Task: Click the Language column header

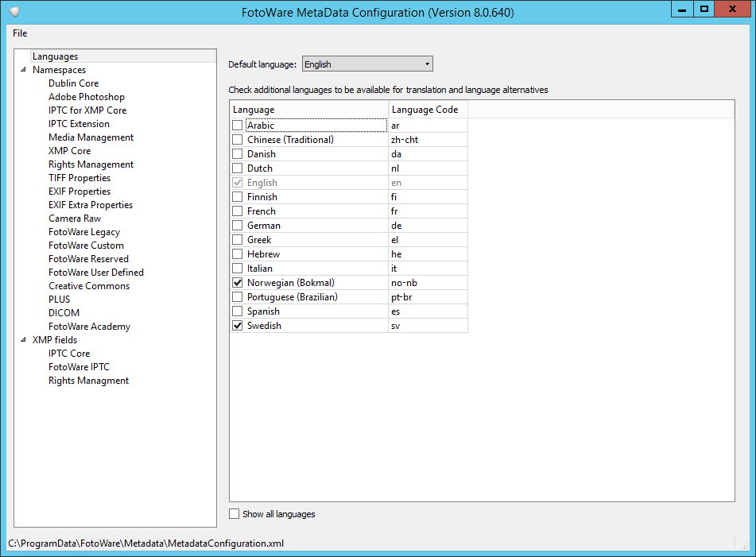Action: click(x=309, y=110)
